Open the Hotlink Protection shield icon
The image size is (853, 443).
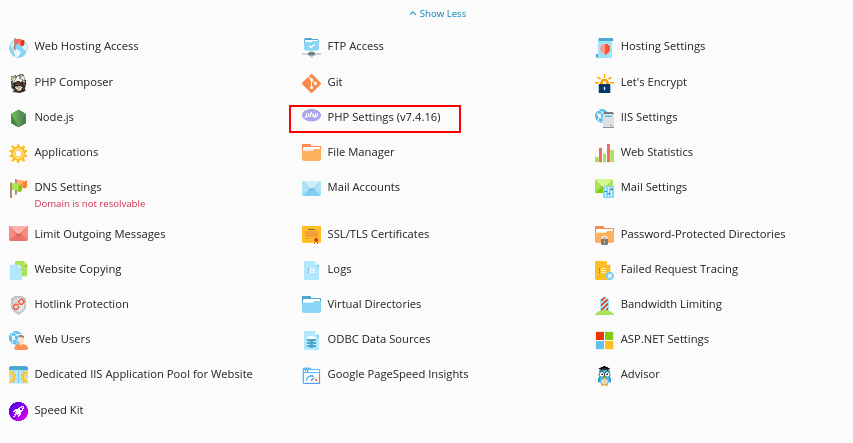(18, 304)
